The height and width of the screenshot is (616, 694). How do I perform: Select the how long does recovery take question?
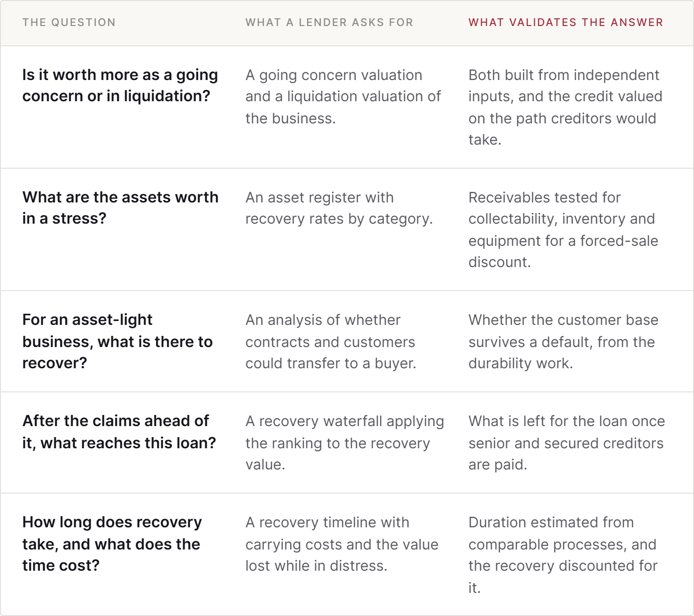pyautogui.click(x=112, y=544)
